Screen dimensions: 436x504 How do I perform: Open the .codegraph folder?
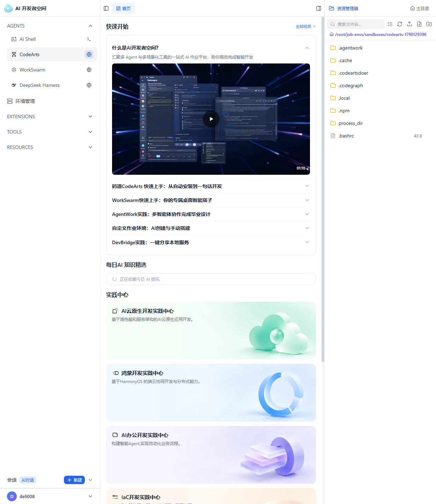pos(380,85)
